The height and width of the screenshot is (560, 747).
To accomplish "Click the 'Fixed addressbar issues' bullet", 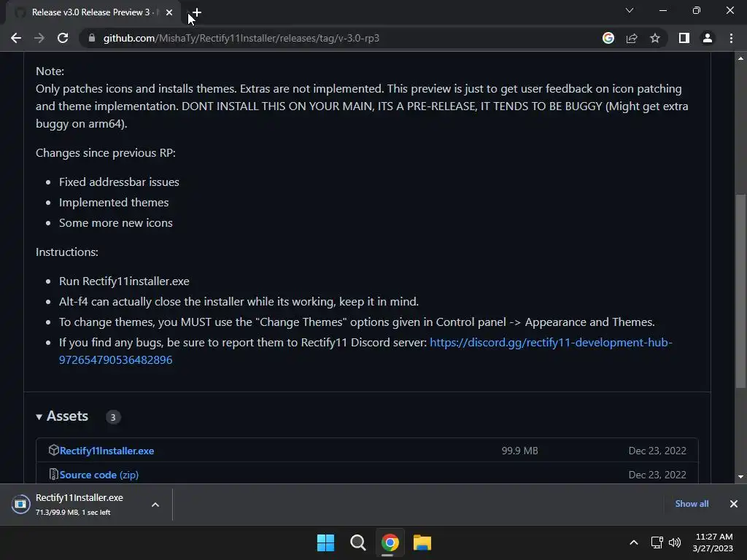I will 119,182.
